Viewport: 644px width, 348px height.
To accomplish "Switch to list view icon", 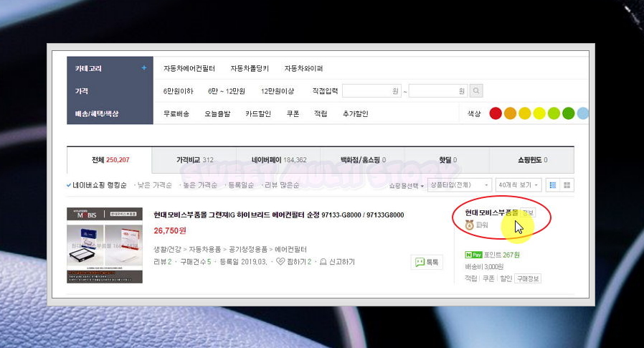I will [x=553, y=185].
